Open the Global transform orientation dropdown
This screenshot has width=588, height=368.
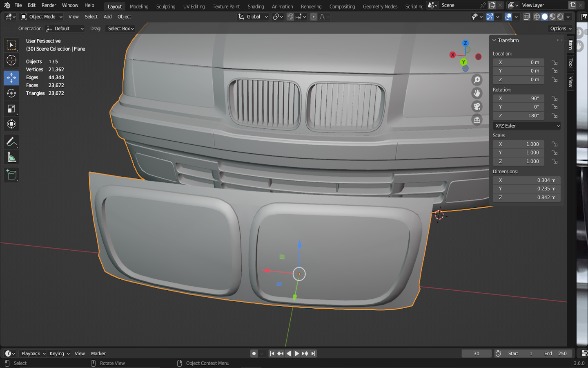click(x=253, y=17)
